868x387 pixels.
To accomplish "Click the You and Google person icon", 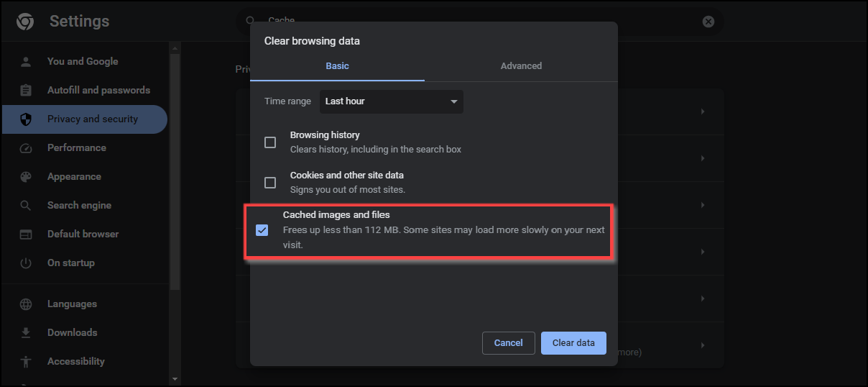I will click(26, 62).
